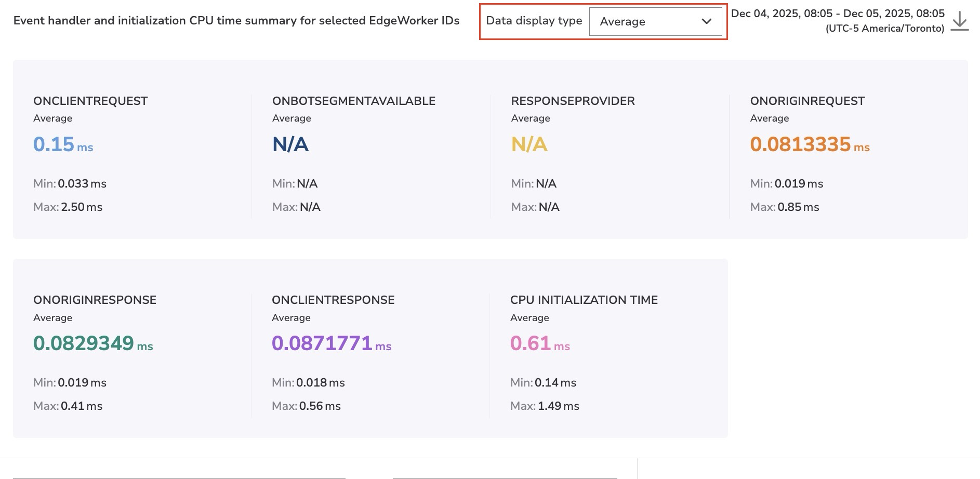This screenshot has height=479, width=980.
Task: Select the ONORIGINRESPONSE card title
Action: tap(95, 300)
